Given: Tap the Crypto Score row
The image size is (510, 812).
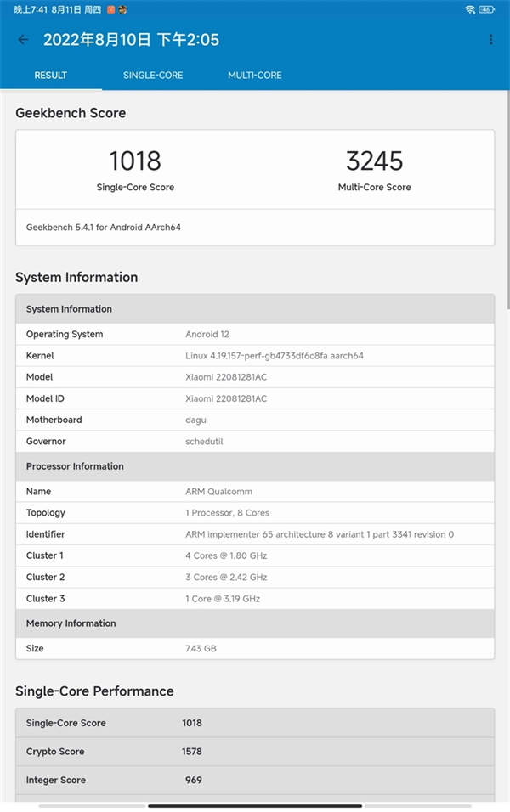Looking at the screenshot, I should pyautogui.click(x=254, y=752).
